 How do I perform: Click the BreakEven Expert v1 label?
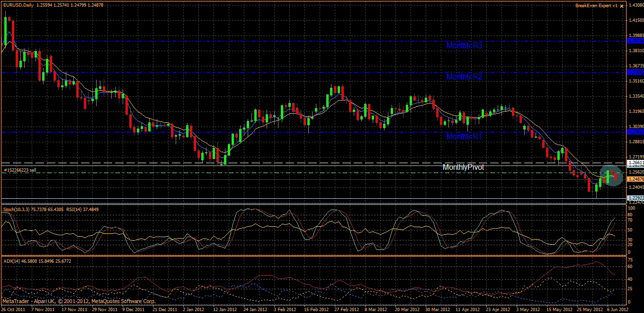click(596, 6)
